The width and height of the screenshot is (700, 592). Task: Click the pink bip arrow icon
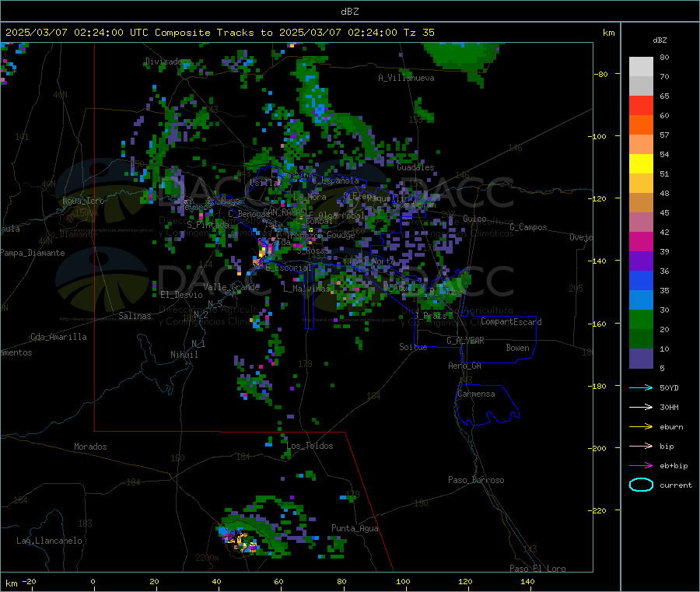click(x=641, y=446)
